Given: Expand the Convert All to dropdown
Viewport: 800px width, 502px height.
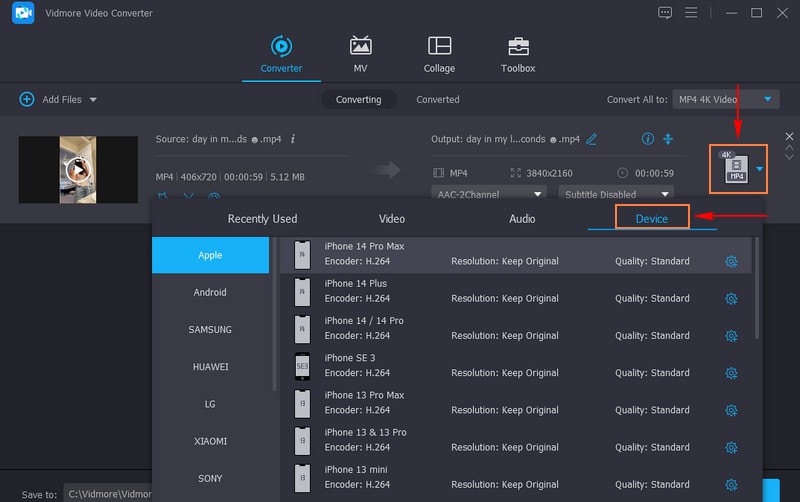Looking at the screenshot, I should tap(768, 99).
